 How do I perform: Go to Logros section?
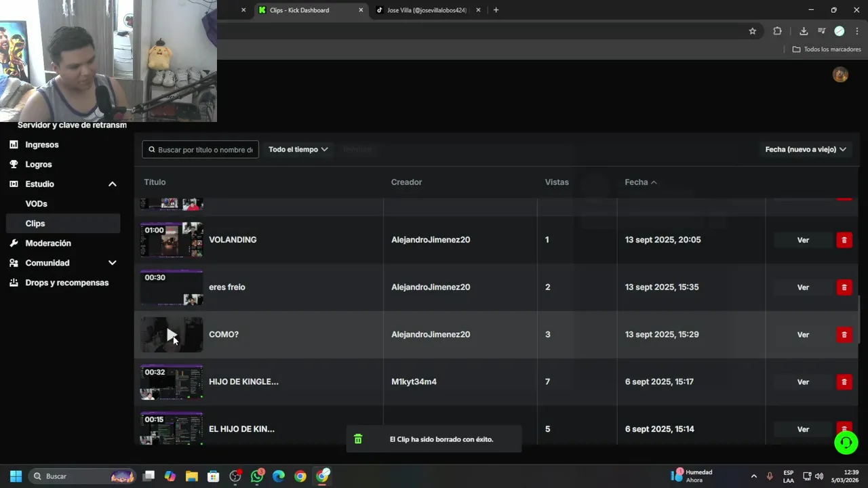click(x=39, y=164)
